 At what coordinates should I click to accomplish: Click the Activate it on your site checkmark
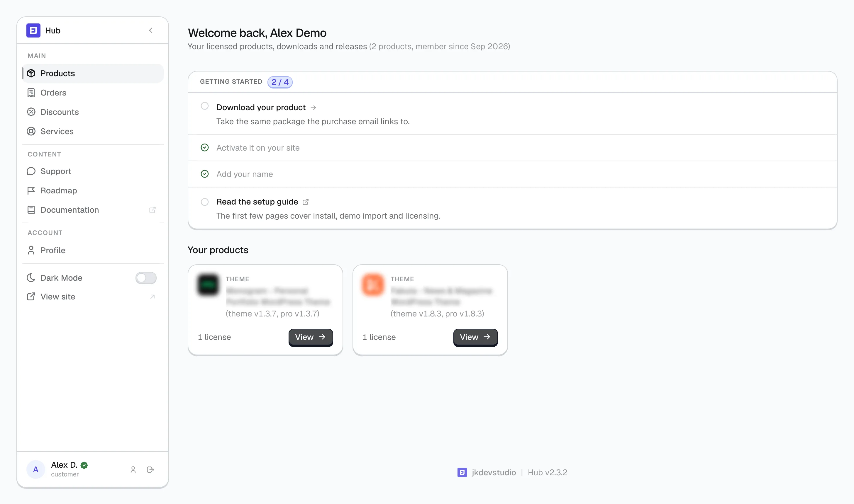(205, 147)
